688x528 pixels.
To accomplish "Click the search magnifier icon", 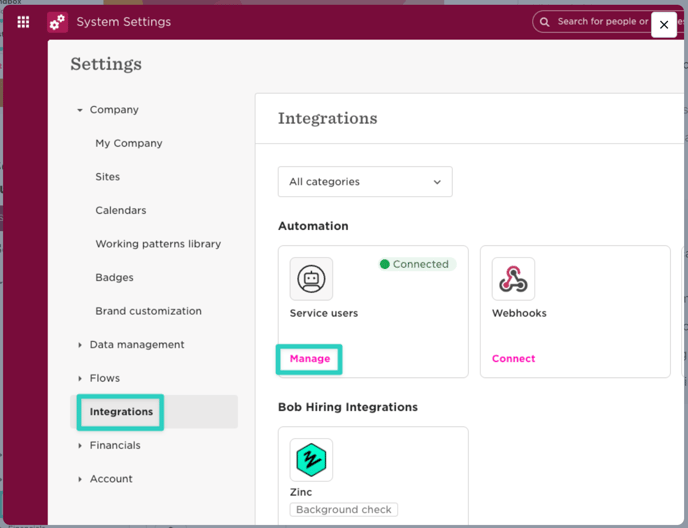I will pyautogui.click(x=545, y=22).
